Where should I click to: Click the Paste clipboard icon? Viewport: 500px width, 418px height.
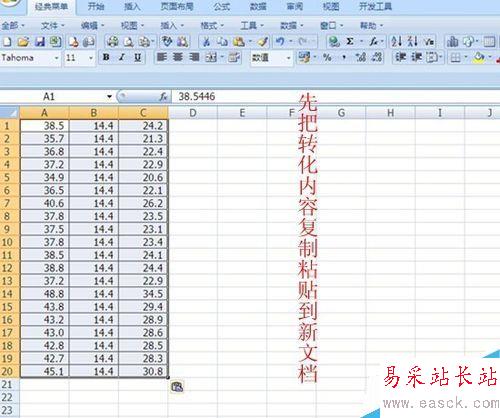(238, 42)
